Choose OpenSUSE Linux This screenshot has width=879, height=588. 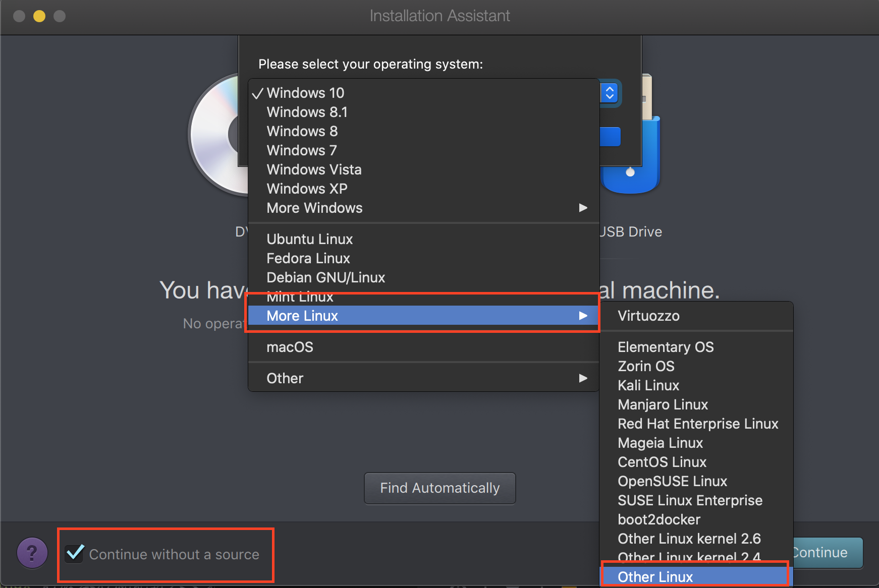pyautogui.click(x=696, y=481)
